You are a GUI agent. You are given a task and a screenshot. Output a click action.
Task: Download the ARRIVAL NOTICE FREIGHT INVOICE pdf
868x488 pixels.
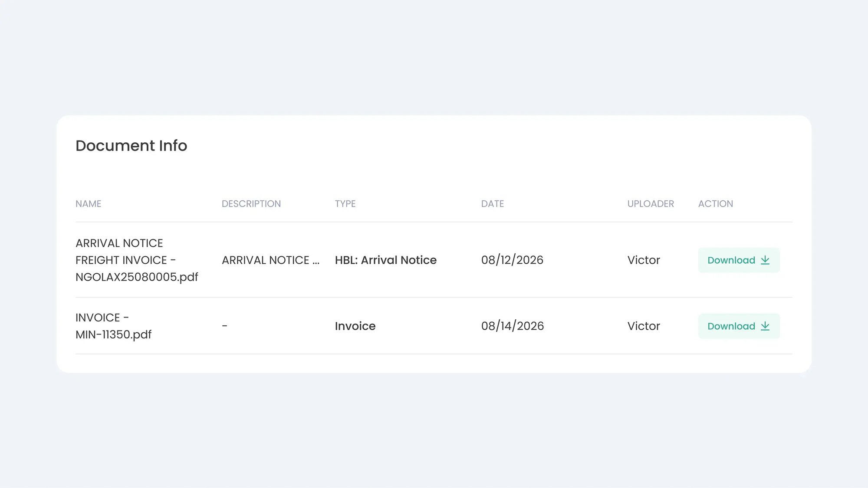[x=738, y=260]
